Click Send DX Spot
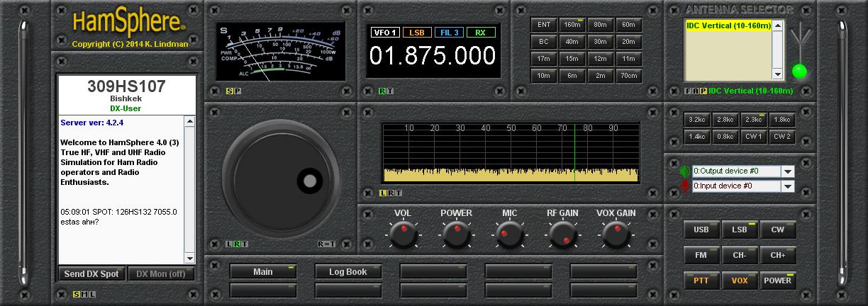868x306 pixels. (x=91, y=274)
